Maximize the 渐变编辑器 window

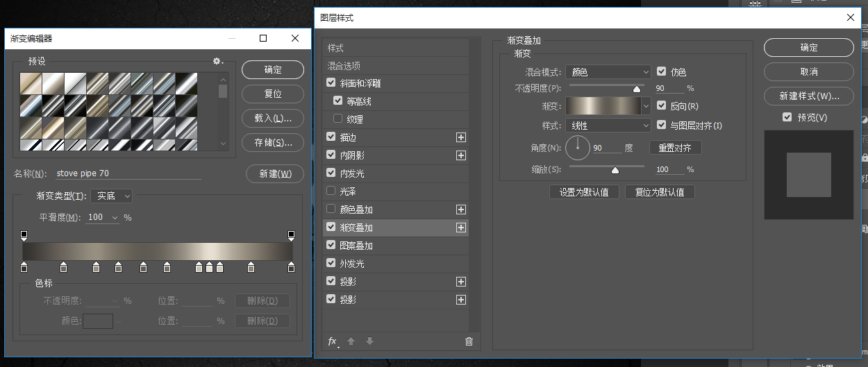(263, 38)
